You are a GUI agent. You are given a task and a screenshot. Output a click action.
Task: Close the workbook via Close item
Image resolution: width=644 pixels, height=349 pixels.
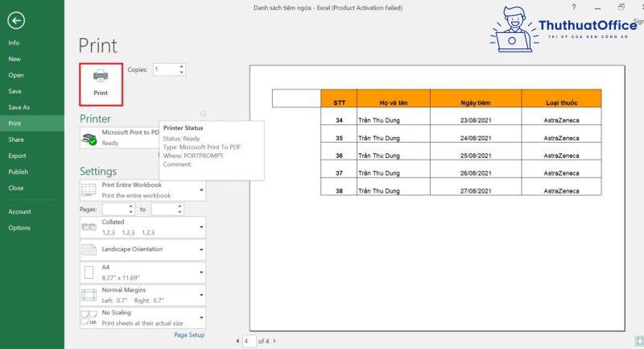tap(15, 188)
